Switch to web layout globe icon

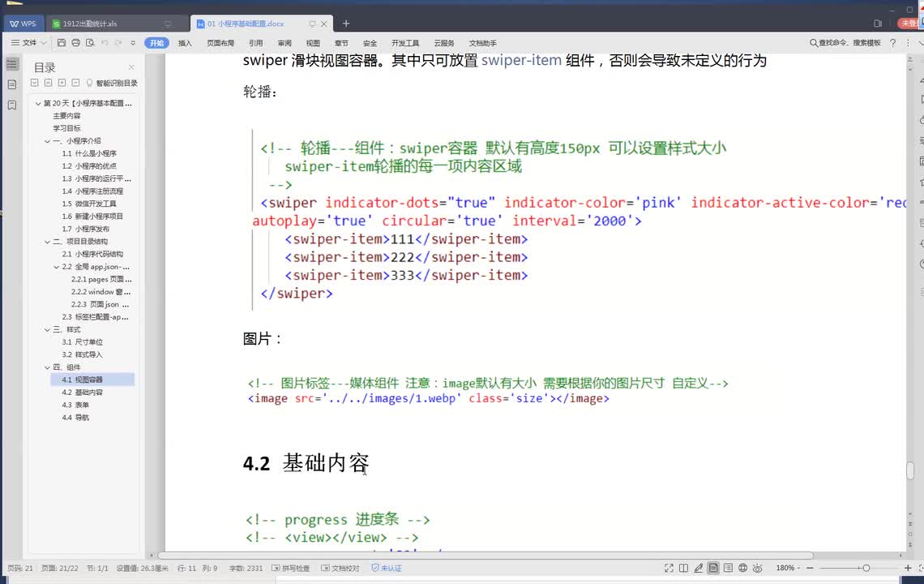[743, 568]
